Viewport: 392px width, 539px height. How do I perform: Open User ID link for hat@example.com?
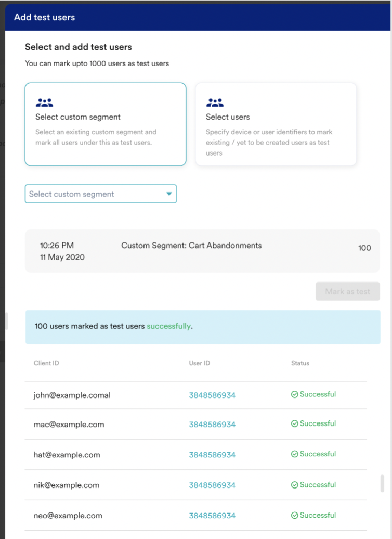pyautogui.click(x=212, y=455)
